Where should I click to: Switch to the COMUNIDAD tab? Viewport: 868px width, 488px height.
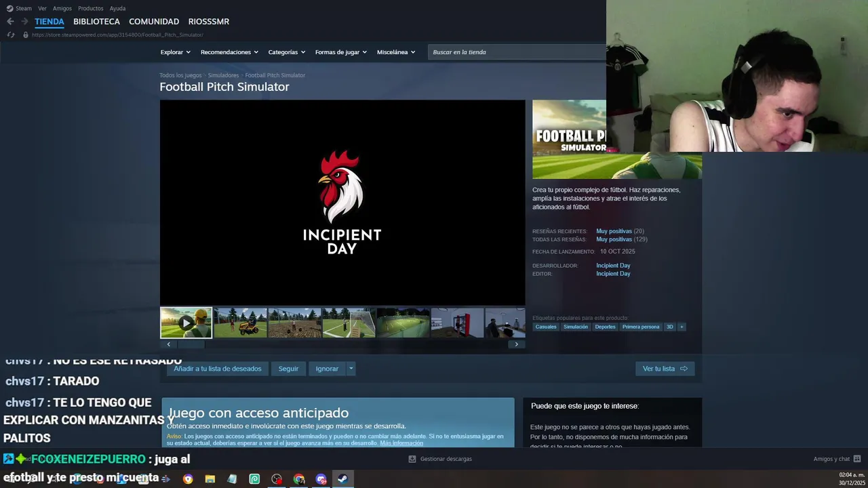(154, 22)
